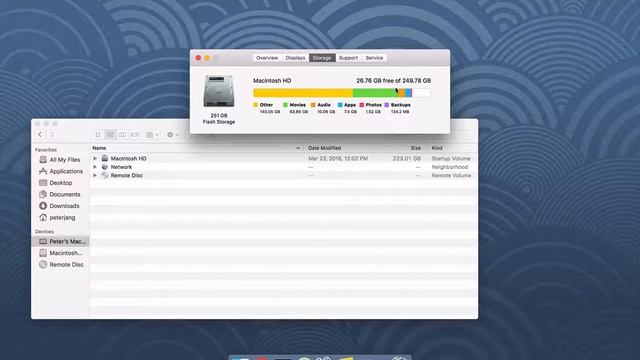The width and height of the screenshot is (640, 360).
Task: Click the Backups legend color square
Action: 387,105
